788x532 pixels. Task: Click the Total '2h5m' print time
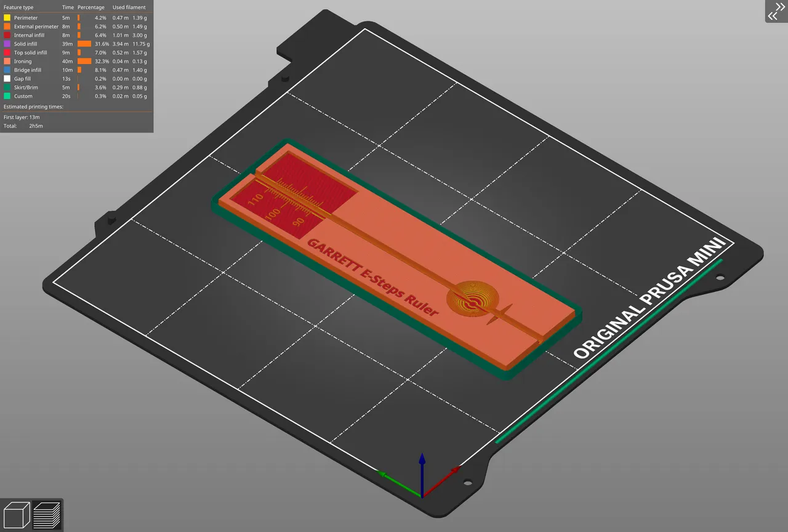(36, 126)
